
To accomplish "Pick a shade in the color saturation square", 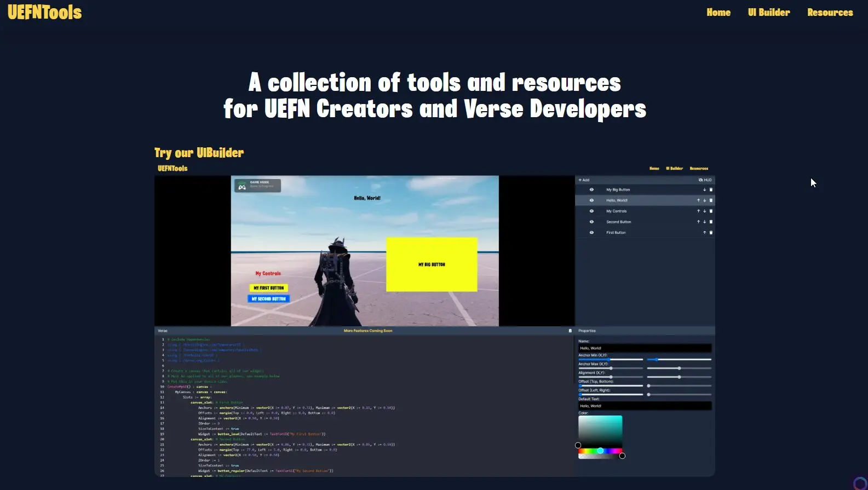I will tap(600, 431).
